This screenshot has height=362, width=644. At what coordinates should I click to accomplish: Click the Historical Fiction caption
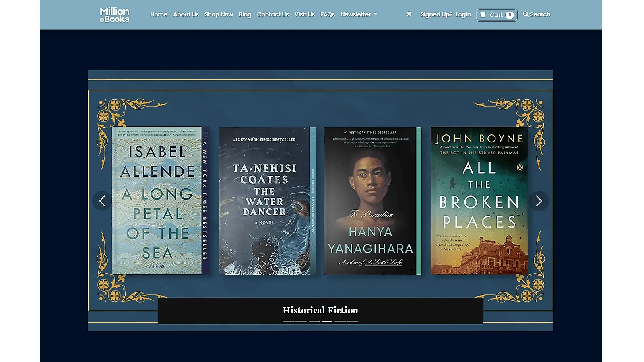[x=320, y=310]
